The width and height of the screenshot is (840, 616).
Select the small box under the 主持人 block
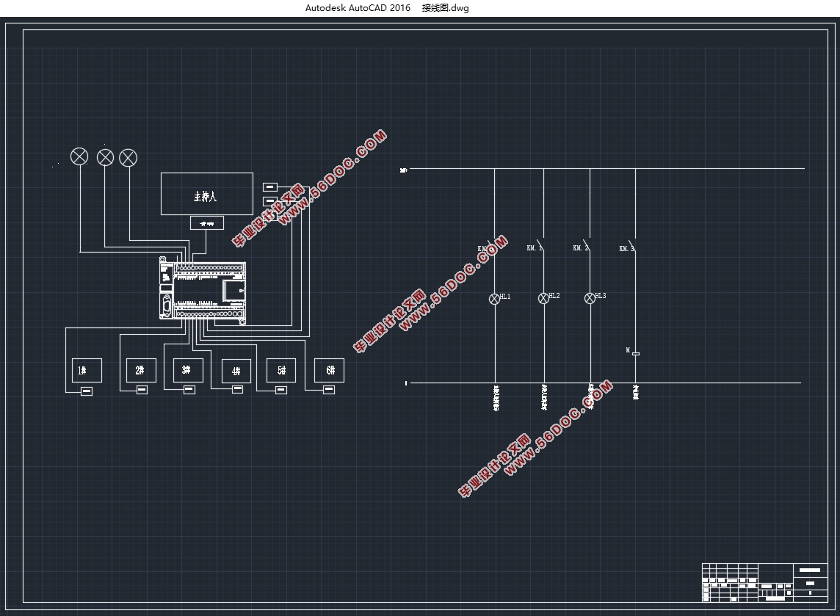207,222
